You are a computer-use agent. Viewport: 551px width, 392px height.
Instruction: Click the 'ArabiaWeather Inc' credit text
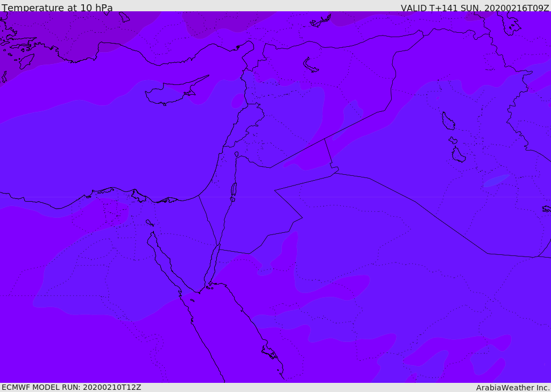(512, 388)
